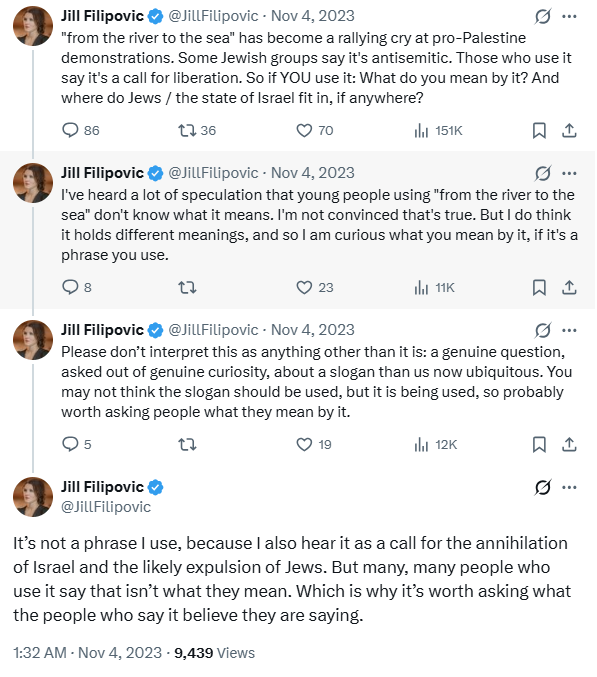
Task: Open more options on first tweet
Action: 569,16
